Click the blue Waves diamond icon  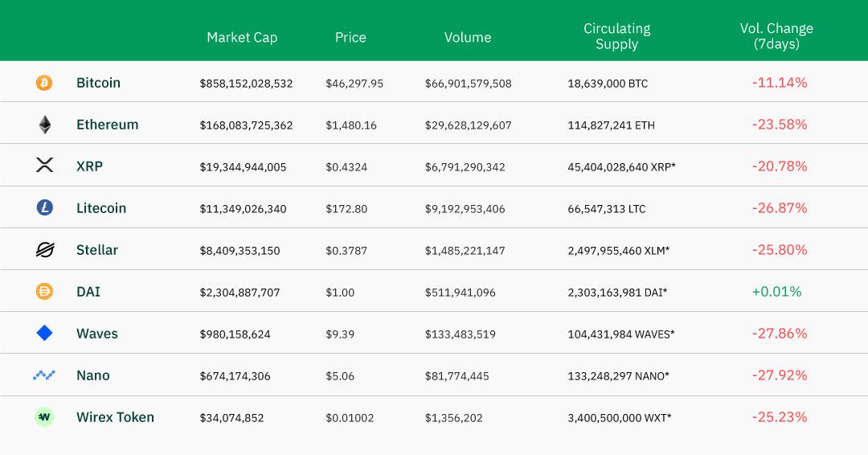44,333
